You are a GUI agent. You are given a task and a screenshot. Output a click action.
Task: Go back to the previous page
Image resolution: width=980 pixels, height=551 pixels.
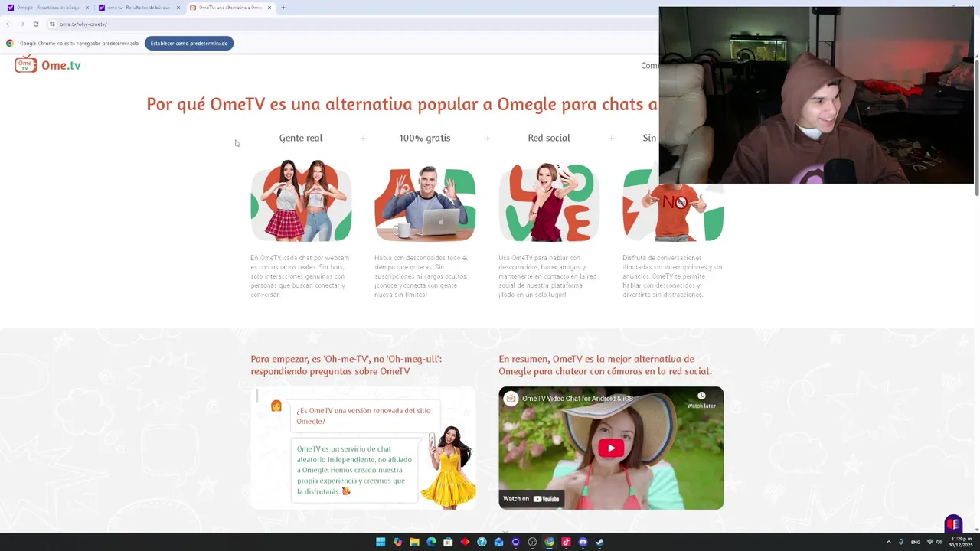point(8,24)
